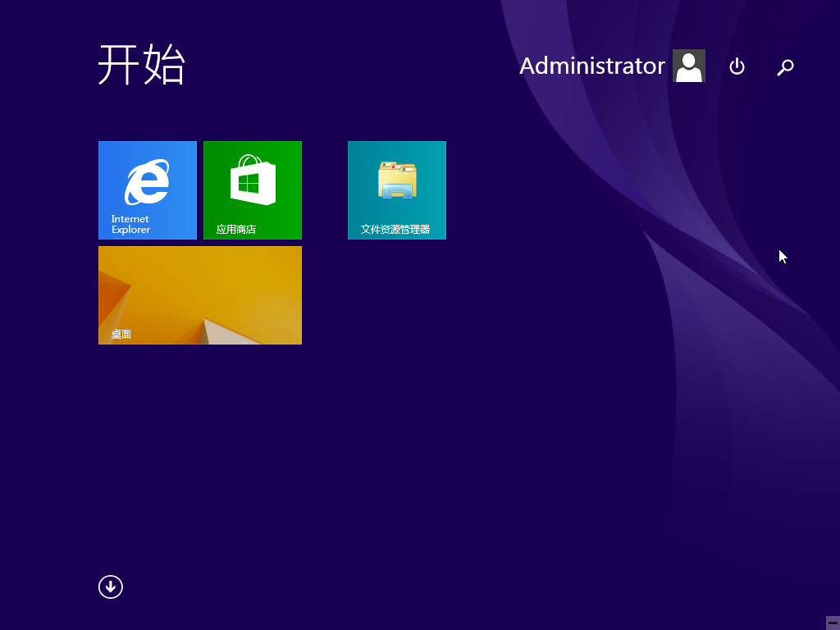Click the minimized bar element at bottom right corner
The image size is (840, 630).
coord(832,623)
